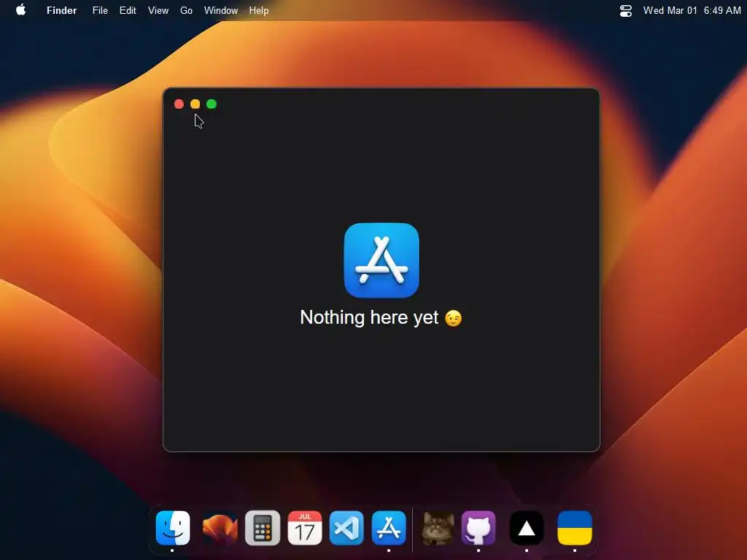Viewport: 747px width, 560px height.
Task: Open the Go menu
Action: 186,10
